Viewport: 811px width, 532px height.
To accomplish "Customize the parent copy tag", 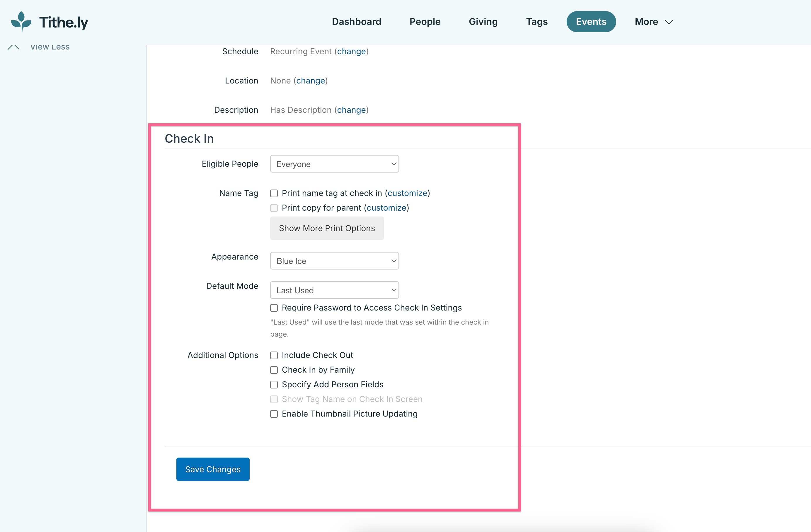I will [386, 208].
